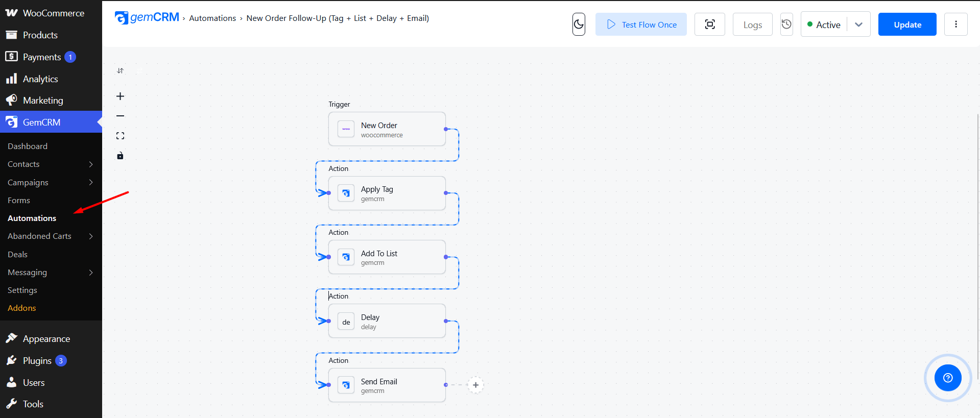Select the Apply Tag action node
Viewport: 980px width, 418px height.
(x=387, y=193)
